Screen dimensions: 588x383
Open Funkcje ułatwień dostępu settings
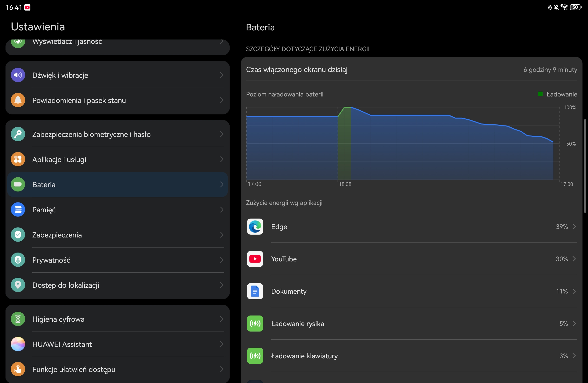(x=117, y=369)
